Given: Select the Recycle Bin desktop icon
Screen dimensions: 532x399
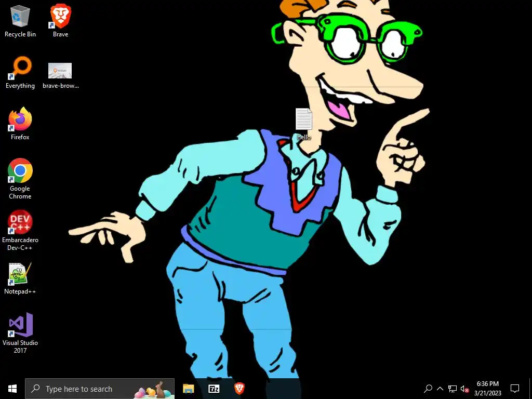Looking at the screenshot, I should pos(20,21).
